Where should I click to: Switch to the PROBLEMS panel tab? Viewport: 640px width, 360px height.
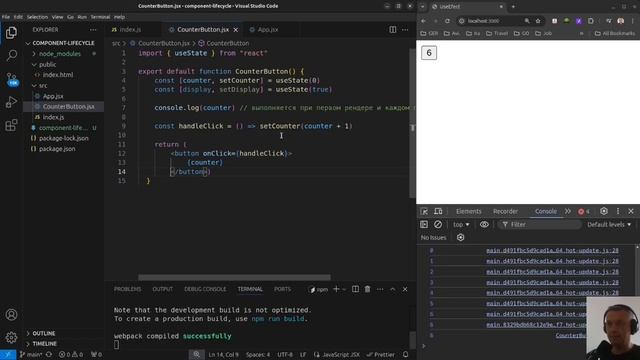127,289
